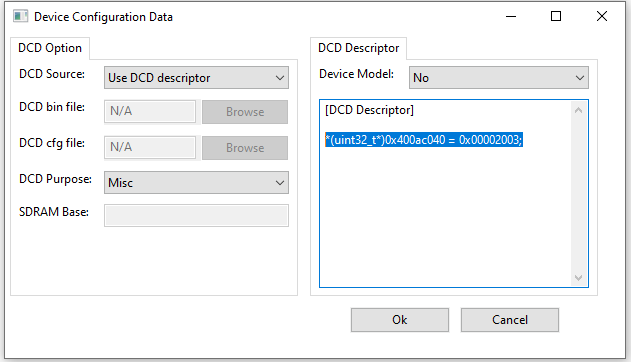
Task: Select the DCD Option tab
Action: 50,48
